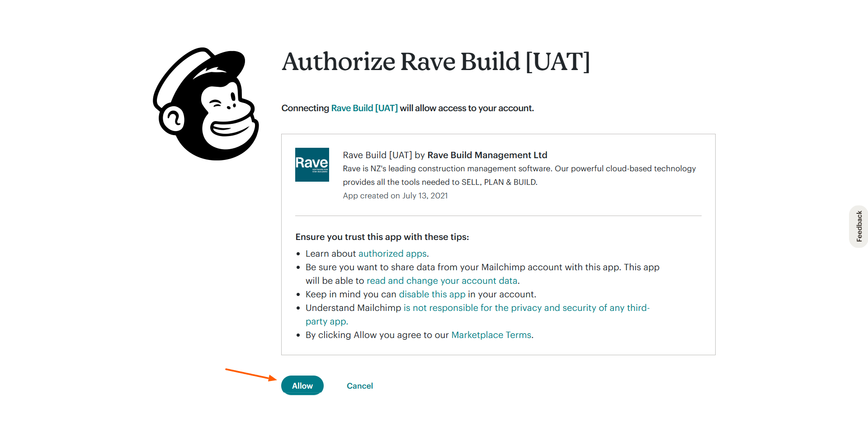This screenshot has height=423, width=868.
Task: Click the 'Rave Build Management Ltd' developer name
Action: pyautogui.click(x=487, y=155)
